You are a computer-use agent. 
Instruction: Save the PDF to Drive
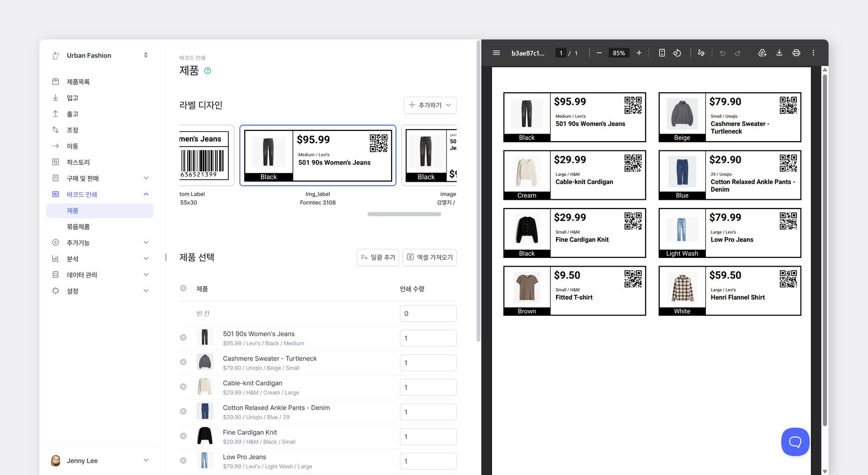click(762, 53)
